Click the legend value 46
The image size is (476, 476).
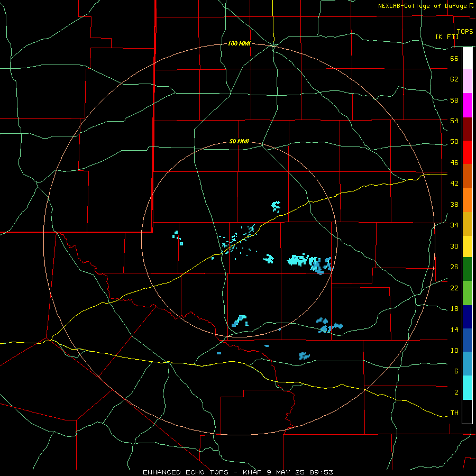click(454, 163)
